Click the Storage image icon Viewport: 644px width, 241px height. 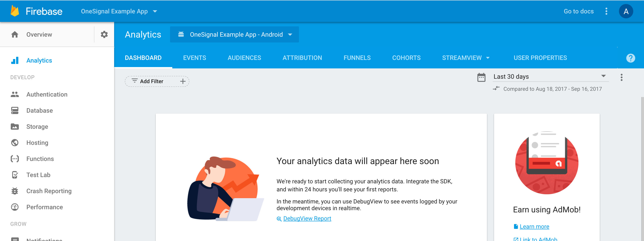[15, 127]
